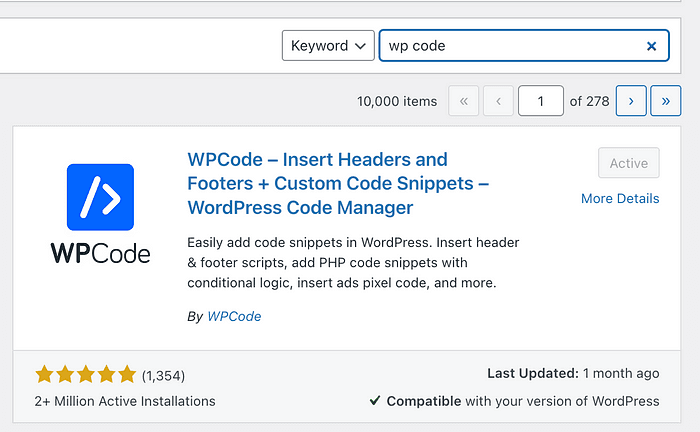Image resolution: width=700 pixels, height=432 pixels.
Task: Clear the search text with the X icon
Action: 651,46
